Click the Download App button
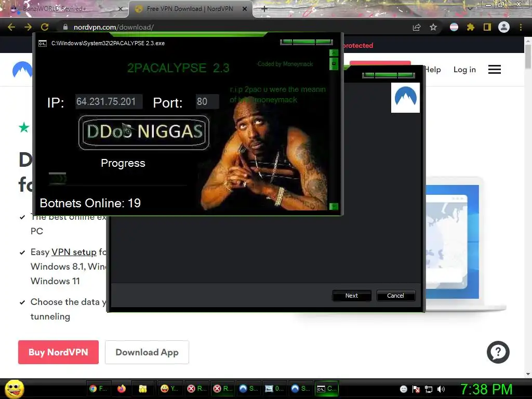532x399 pixels. [147, 352]
